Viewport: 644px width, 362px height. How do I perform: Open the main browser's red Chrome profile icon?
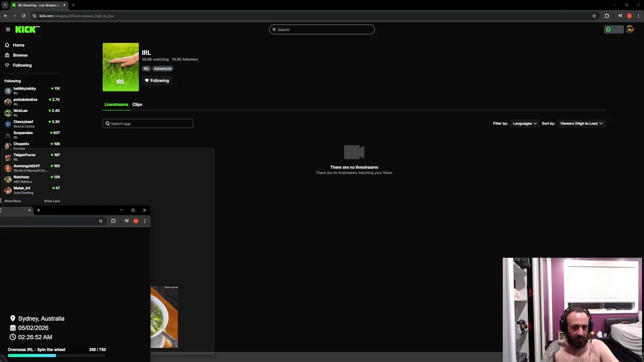[629, 16]
